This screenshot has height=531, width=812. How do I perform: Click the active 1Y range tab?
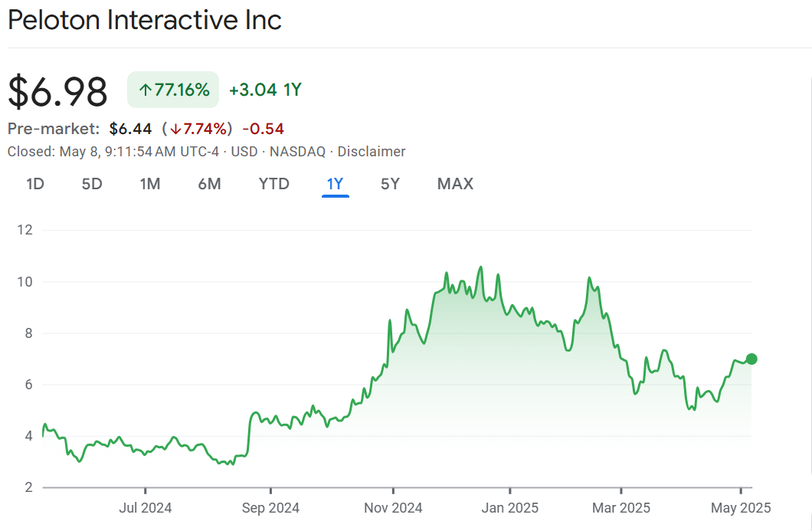point(336,184)
